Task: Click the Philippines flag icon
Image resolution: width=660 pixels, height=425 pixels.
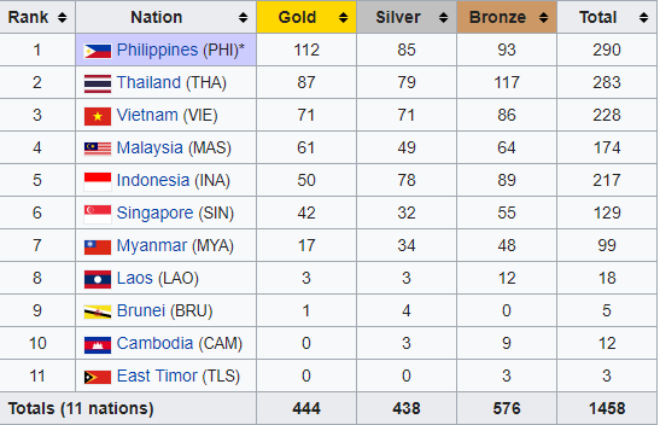Action: pyautogui.click(x=98, y=51)
